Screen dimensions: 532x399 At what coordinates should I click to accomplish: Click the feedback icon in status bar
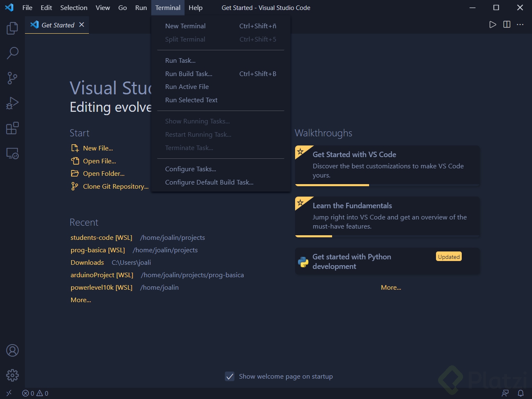[505, 393]
